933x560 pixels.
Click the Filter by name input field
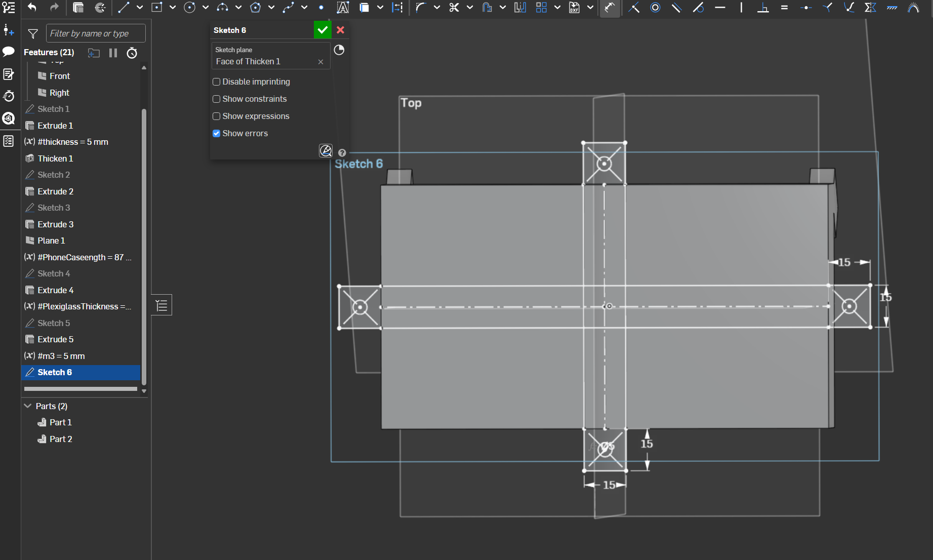tap(95, 33)
